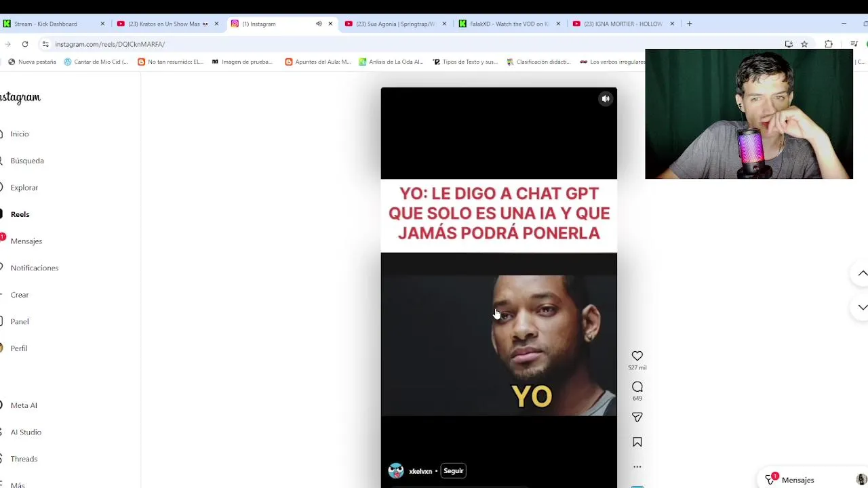Save the reel with the bookmark icon
Viewport: 868px width, 488px height.
[x=637, y=442]
